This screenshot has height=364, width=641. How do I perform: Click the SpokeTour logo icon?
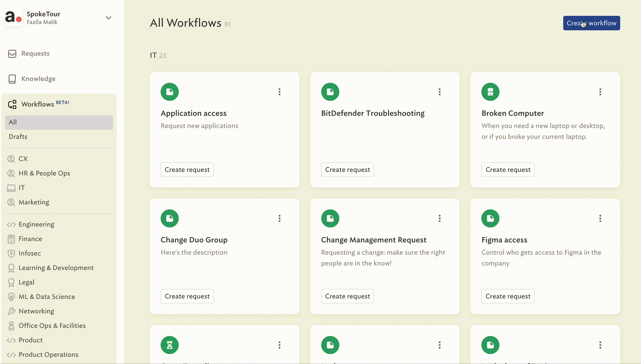pos(13,17)
